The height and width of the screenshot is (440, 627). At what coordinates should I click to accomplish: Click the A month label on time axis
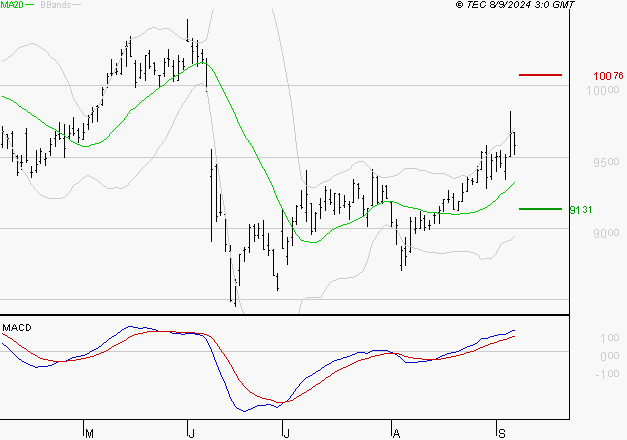tap(396, 433)
